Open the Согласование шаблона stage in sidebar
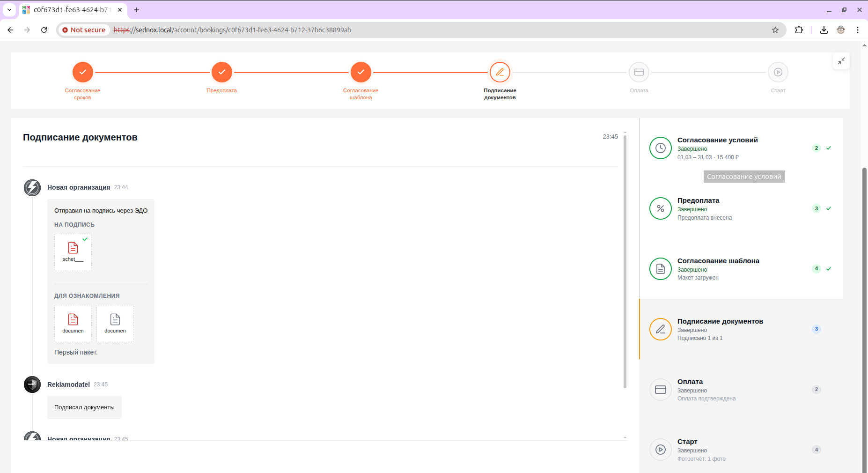 coord(741,269)
